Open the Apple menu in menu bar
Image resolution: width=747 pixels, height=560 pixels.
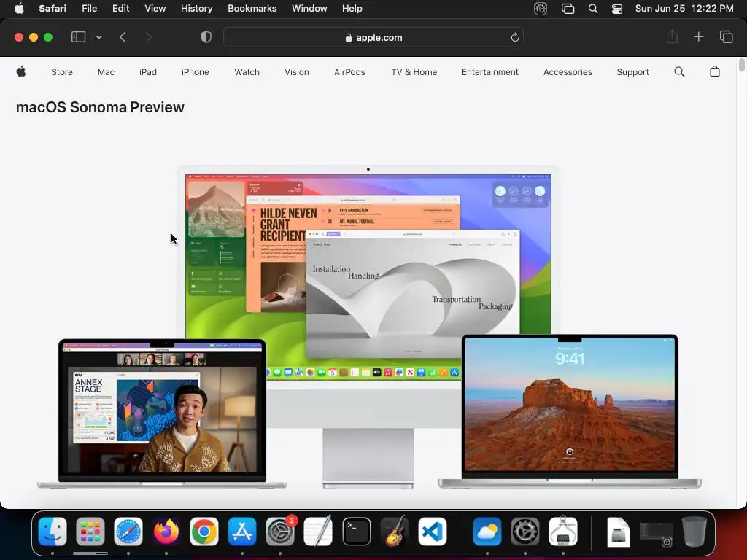(19, 8)
